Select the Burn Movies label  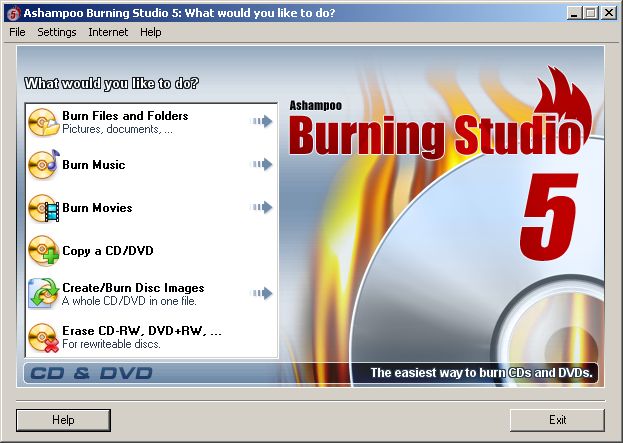tap(97, 207)
